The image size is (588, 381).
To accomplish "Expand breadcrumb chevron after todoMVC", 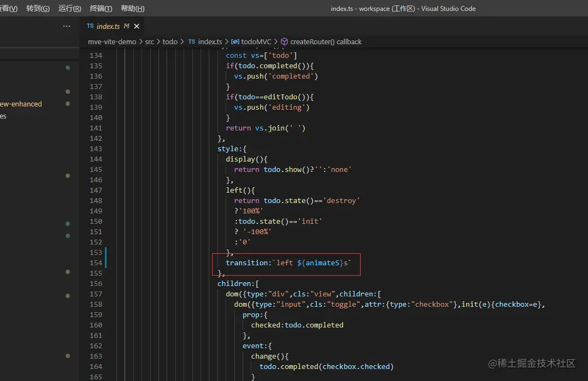I will click(275, 41).
